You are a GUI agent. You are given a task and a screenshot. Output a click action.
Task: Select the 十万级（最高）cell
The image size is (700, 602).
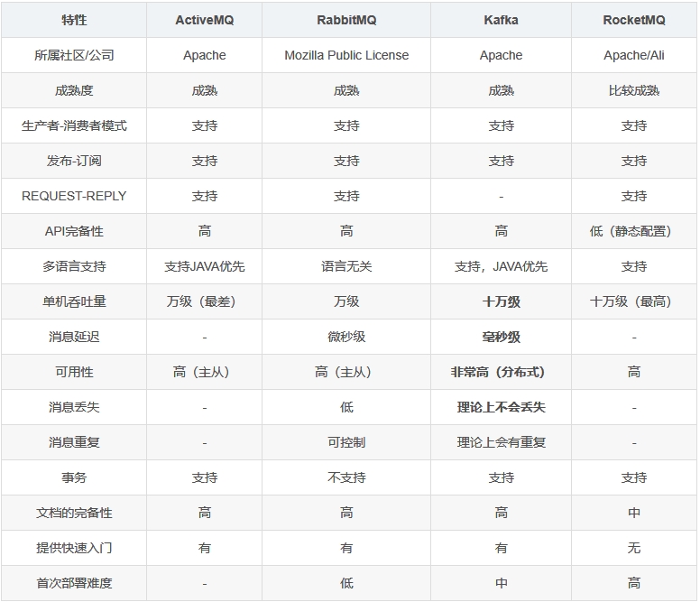click(x=631, y=301)
